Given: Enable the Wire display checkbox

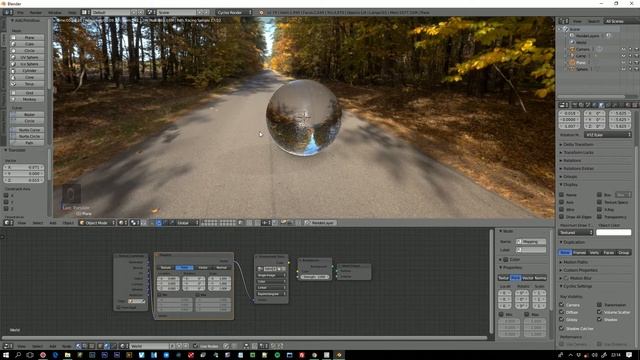Looking at the screenshot, I should coord(562,209).
